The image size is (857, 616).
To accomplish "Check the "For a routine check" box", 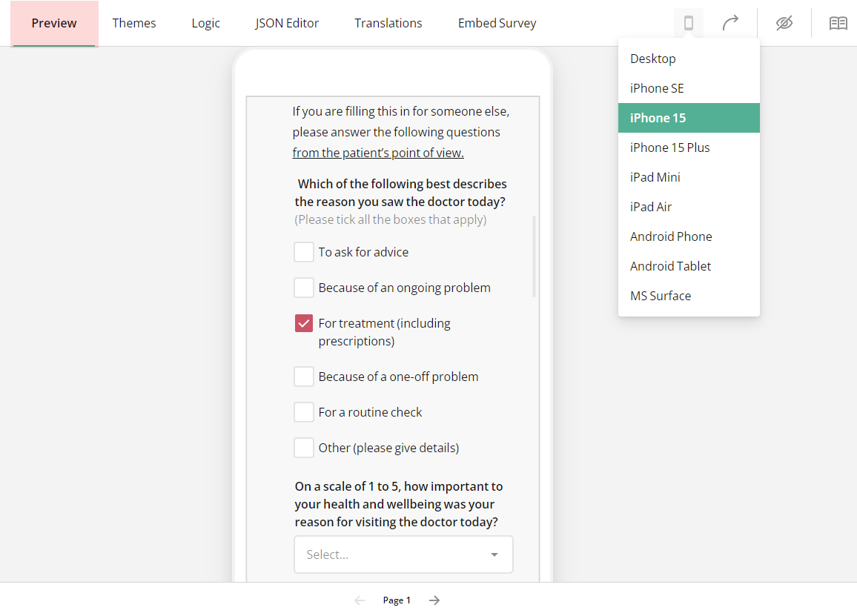I will click(x=303, y=411).
